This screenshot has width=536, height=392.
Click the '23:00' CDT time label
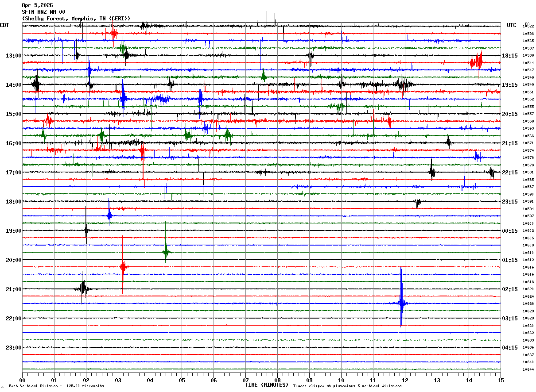pos(14,348)
